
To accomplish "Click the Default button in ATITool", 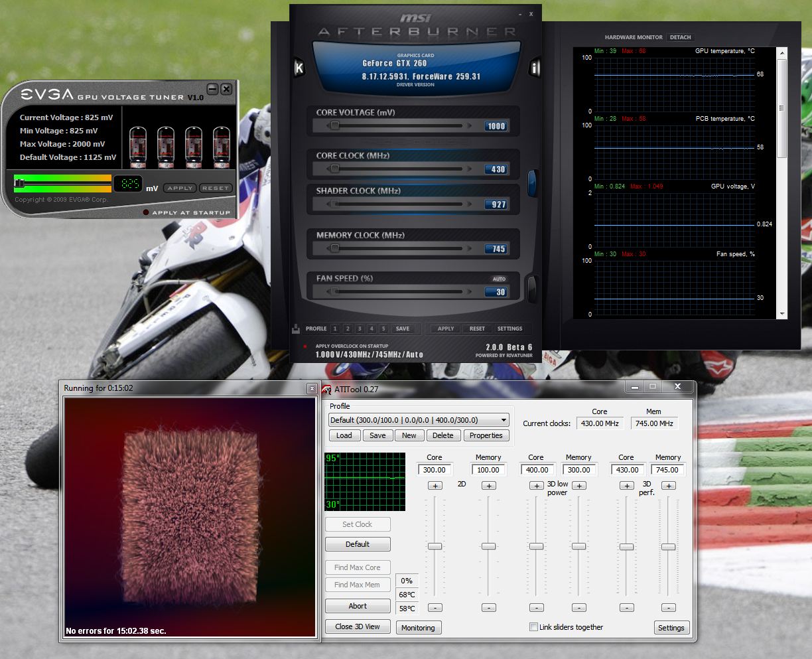I will click(x=358, y=544).
